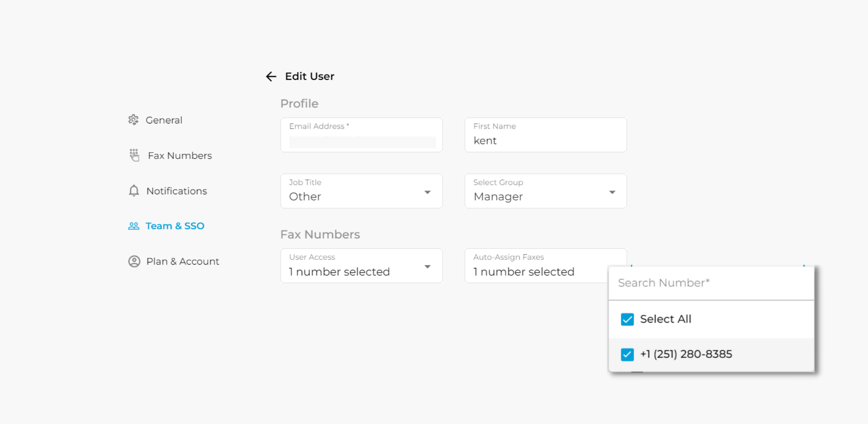Screen dimensions: 868x424
Task: Click the Notifications bell icon
Action: click(134, 191)
